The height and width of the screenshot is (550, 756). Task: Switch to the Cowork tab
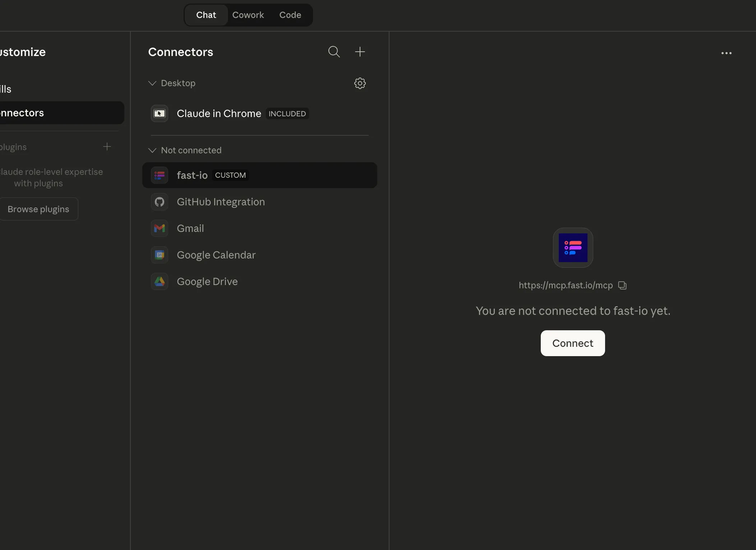[248, 15]
